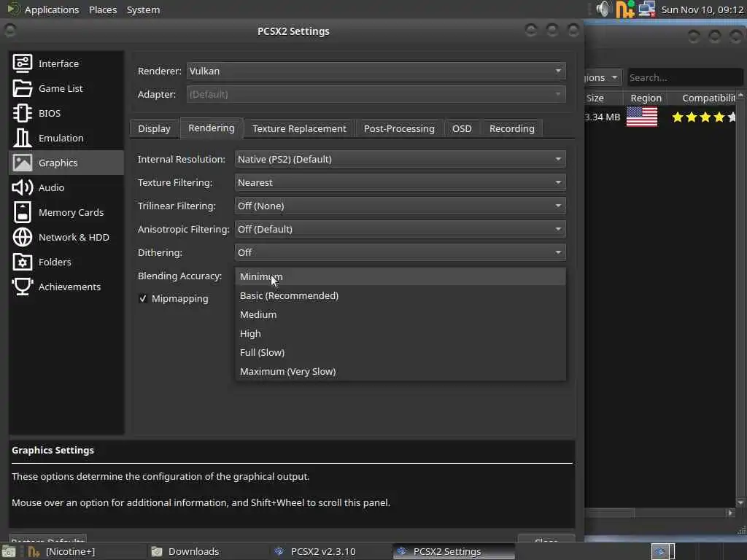Open the Emulation settings icon
Image resolution: width=747 pixels, height=560 pixels.
click(x=23, y=138)
